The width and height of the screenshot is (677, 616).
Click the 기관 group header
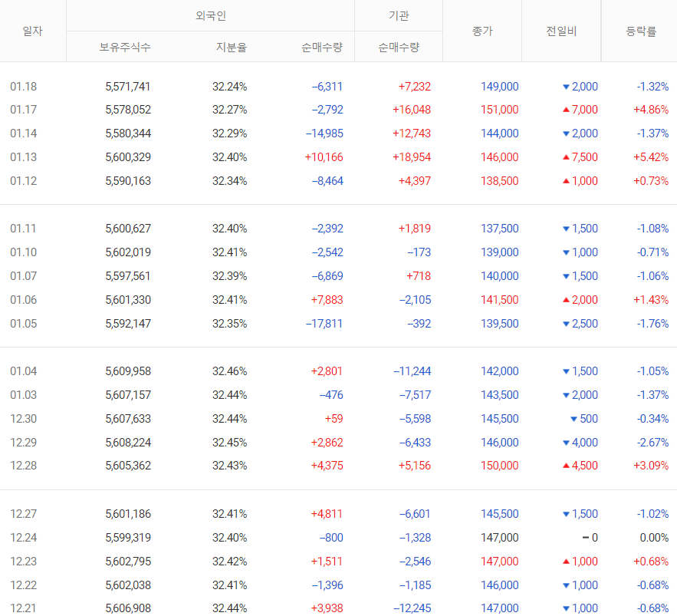[399, 16]
